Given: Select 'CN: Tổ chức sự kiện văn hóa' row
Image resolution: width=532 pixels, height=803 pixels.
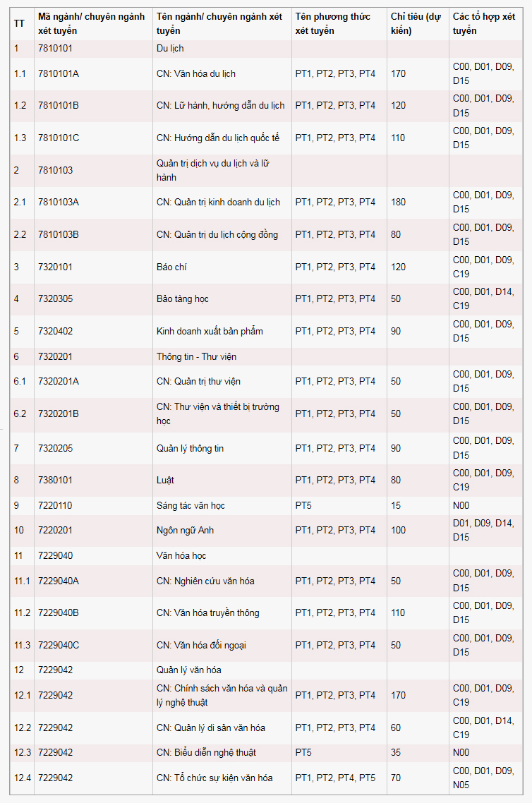Looking at the screenshot, I should tap(266, 778).
